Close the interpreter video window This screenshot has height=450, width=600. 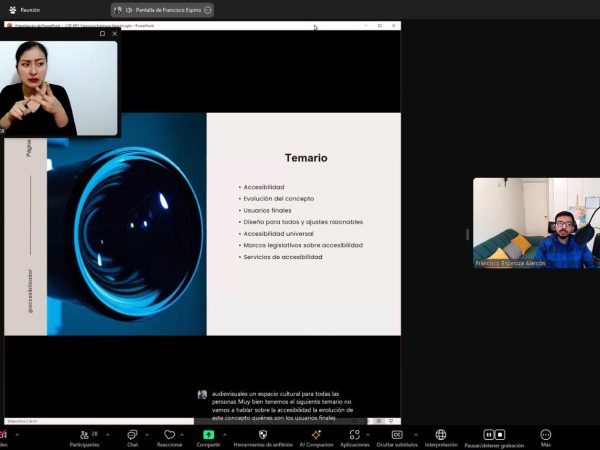click(x=115, y=34)
